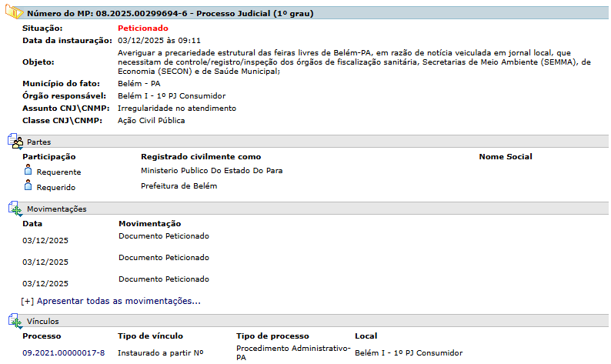Click the red Peticionado status text
Viewport: 611px width, 364px height.
click(142, 28)
